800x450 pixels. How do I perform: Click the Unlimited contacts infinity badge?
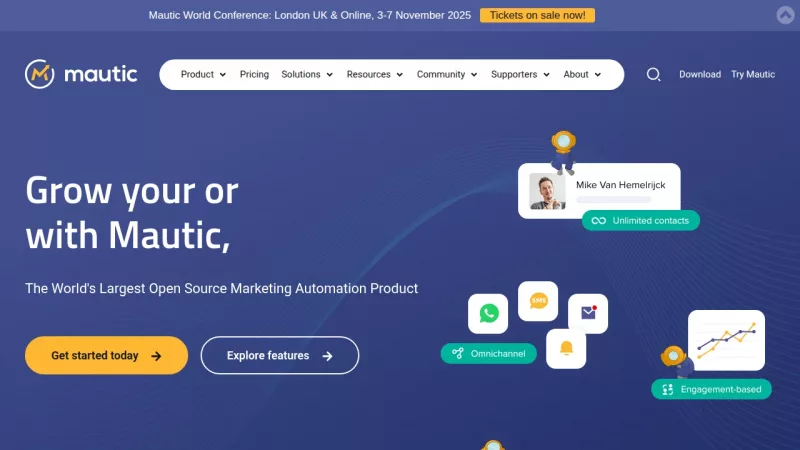coord(641,220)
